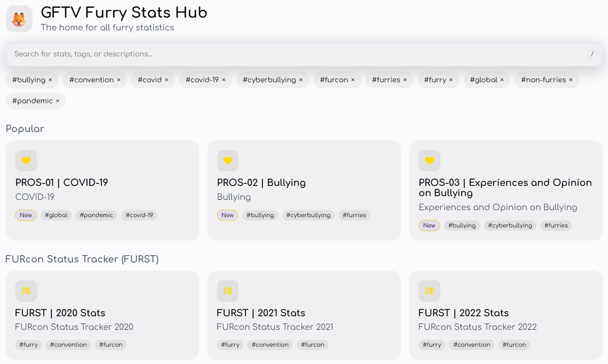
Task: Click the heart icon on PROS-02 Bullying card
Action: [228, 161]
